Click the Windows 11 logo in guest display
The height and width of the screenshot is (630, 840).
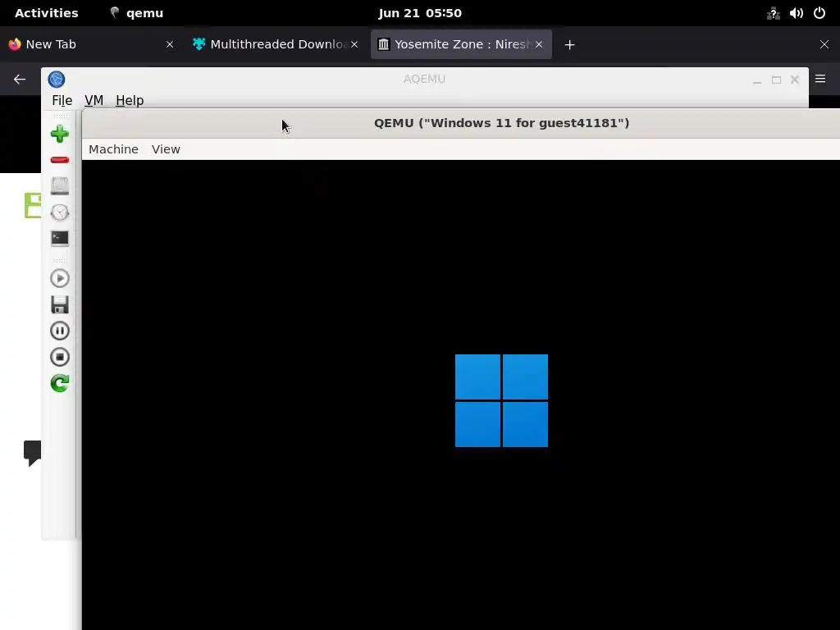(501, 400)
